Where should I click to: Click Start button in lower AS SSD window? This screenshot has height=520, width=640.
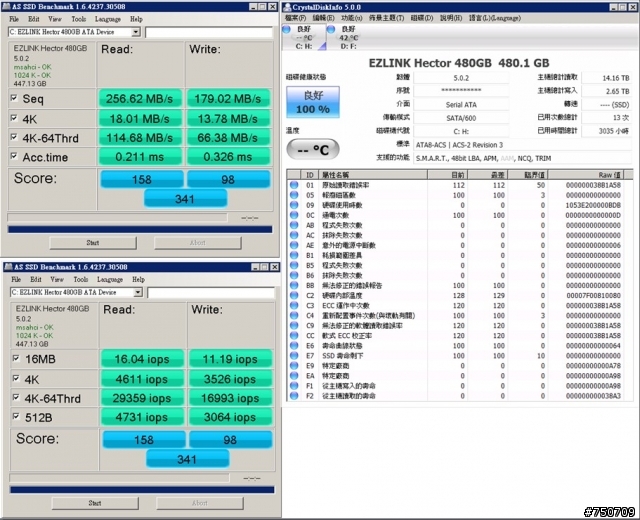95,503
